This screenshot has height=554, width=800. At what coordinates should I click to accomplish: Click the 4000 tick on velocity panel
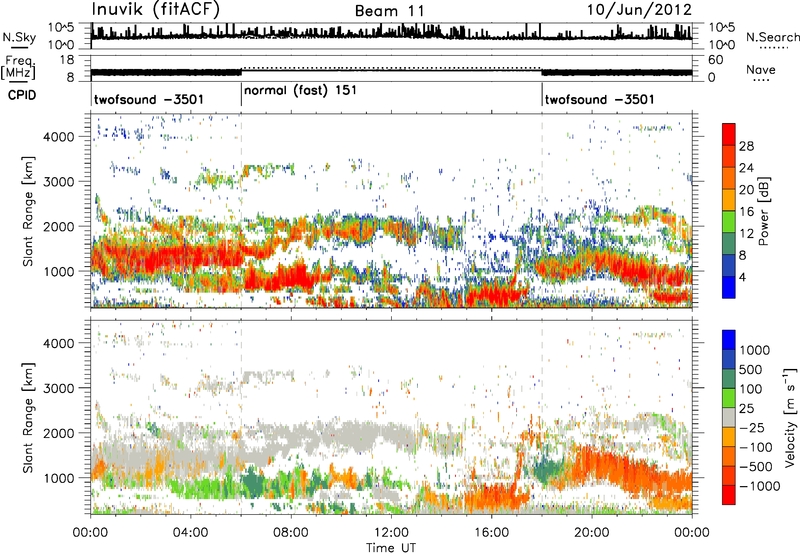pyautogui.click(x=58, y=343)
